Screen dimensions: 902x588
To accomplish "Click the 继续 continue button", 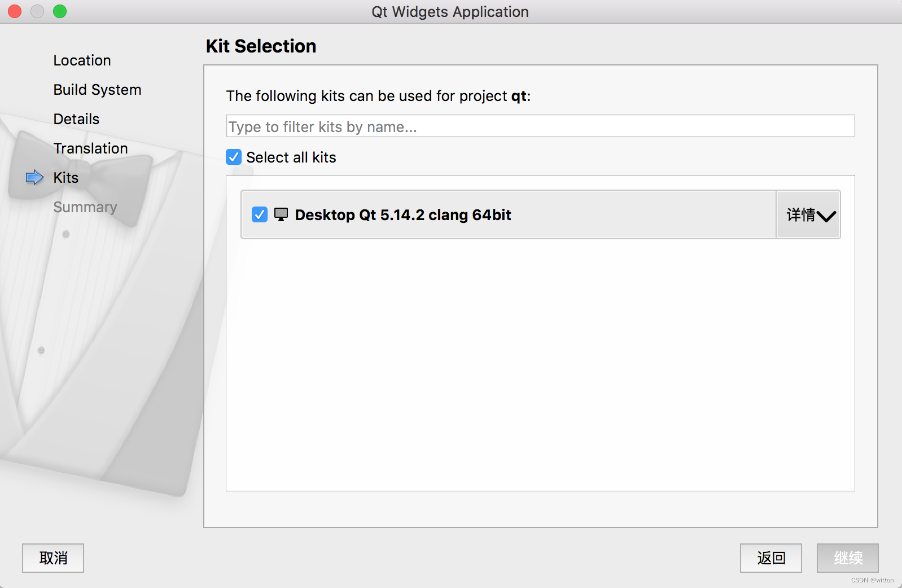I will coord(847,558).
